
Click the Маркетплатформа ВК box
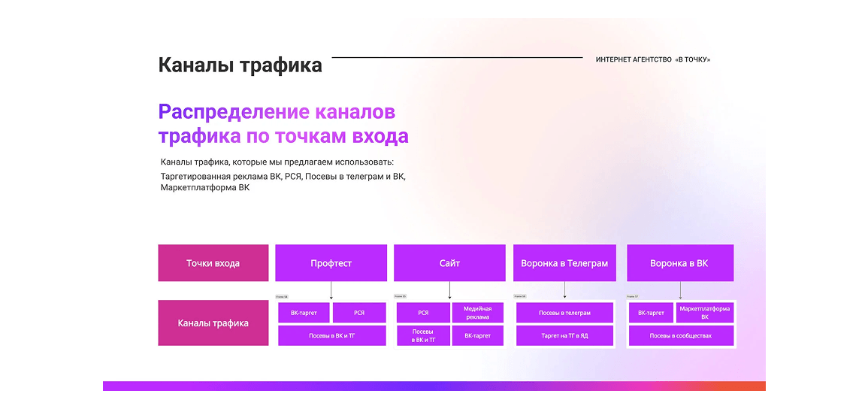coord(705,313)
